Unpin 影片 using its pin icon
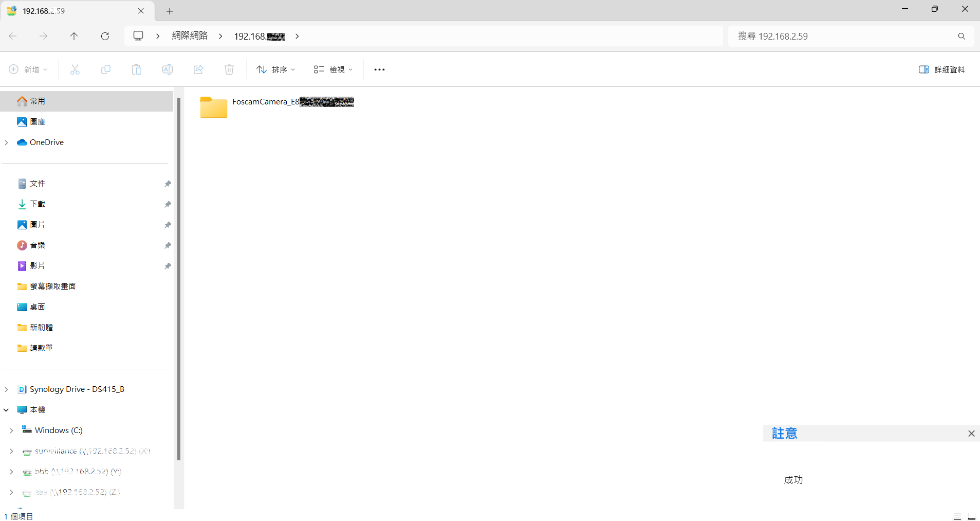 click(x=168, y=266)
